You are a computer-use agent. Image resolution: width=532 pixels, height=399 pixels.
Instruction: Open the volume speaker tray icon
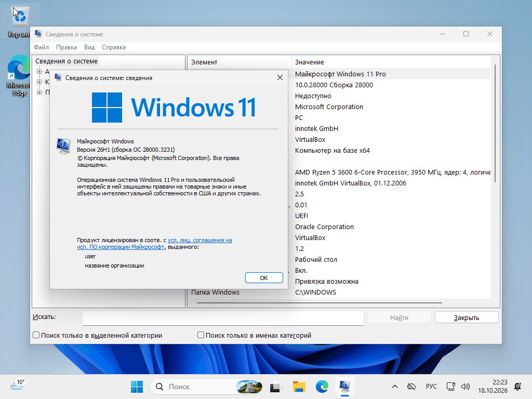(x=465, y=387)
